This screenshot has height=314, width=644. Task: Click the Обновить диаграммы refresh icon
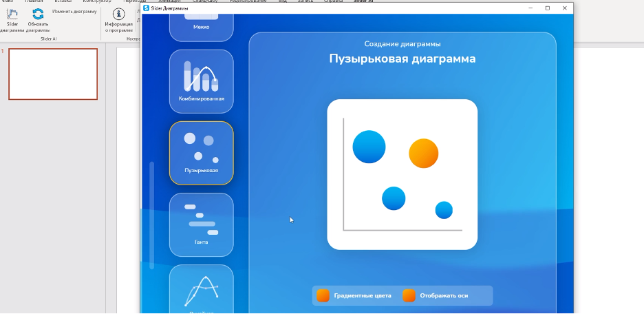(x=39, y=14)
